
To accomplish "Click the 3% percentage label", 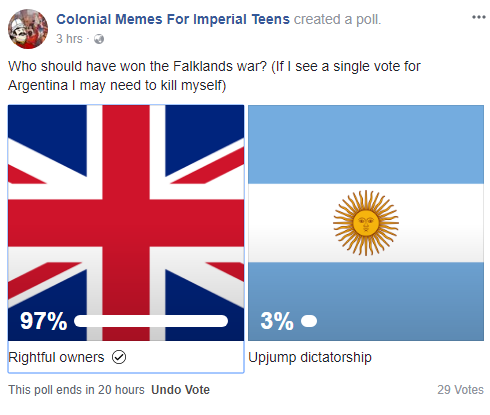I will 277,321.
